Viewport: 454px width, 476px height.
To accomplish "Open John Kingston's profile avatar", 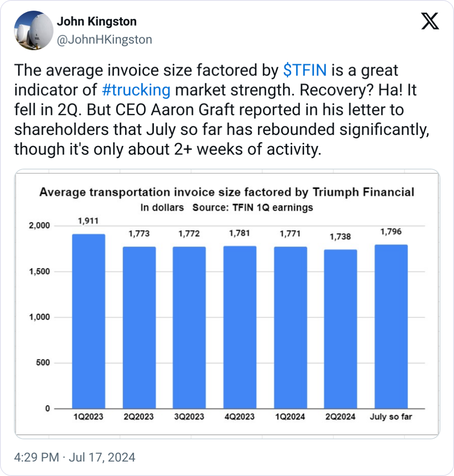I will click(34, 31).
